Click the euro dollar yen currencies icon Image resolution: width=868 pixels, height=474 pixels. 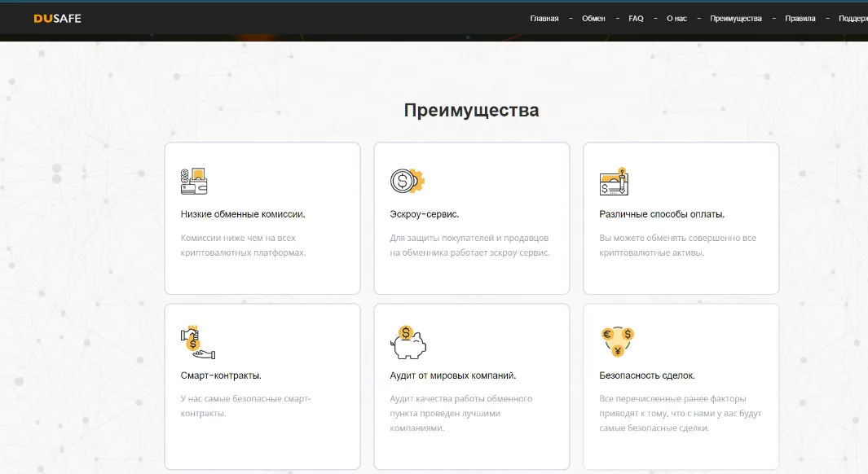click(x=617, y=341)
